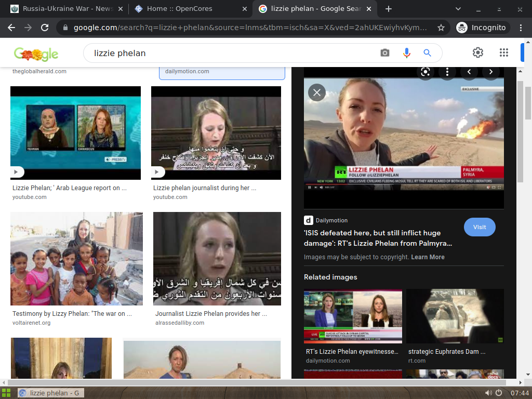Click the play badge on the Press TV thumbnail
The width and height of the screenshot is (532, 399).
tap(17, 172)
